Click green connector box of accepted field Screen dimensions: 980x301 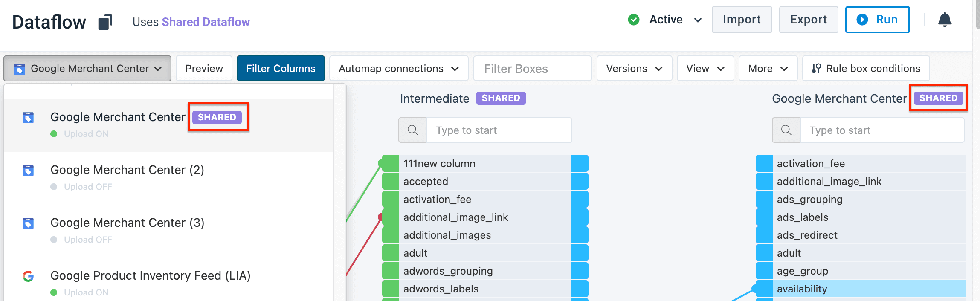pyautogui.click(x=390, y=182)
